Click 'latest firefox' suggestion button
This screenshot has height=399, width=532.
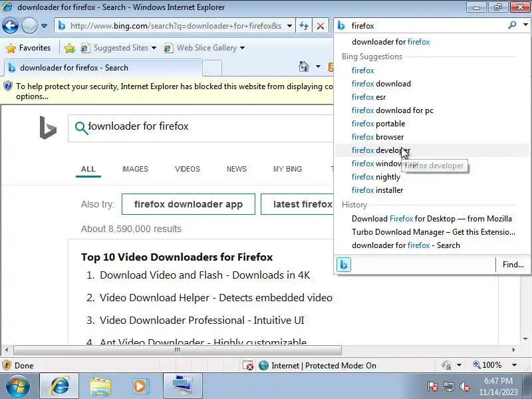(x=297, y=204)
